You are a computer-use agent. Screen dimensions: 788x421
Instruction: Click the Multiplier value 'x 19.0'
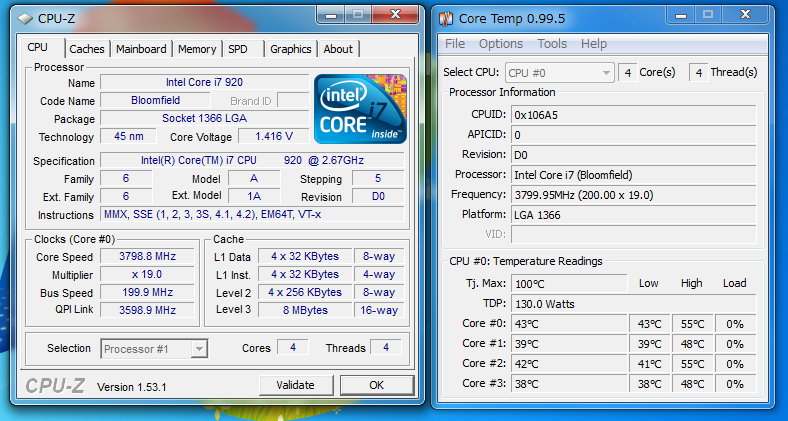click(x=147, y=274)
